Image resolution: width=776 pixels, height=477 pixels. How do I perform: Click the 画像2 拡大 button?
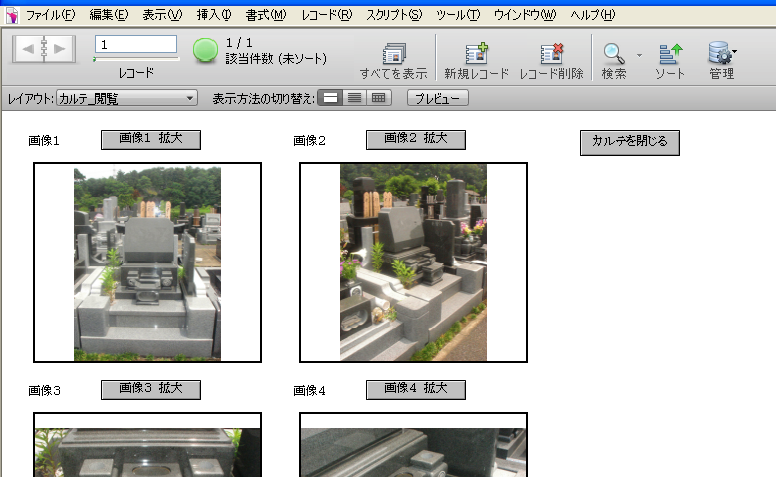[415, 139]
